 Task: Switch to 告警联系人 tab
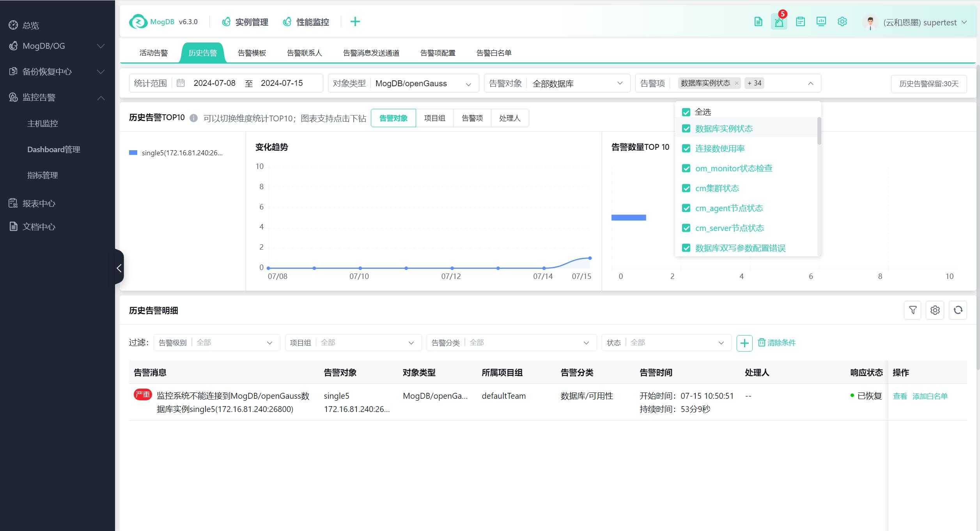click(x=305, y=53)
